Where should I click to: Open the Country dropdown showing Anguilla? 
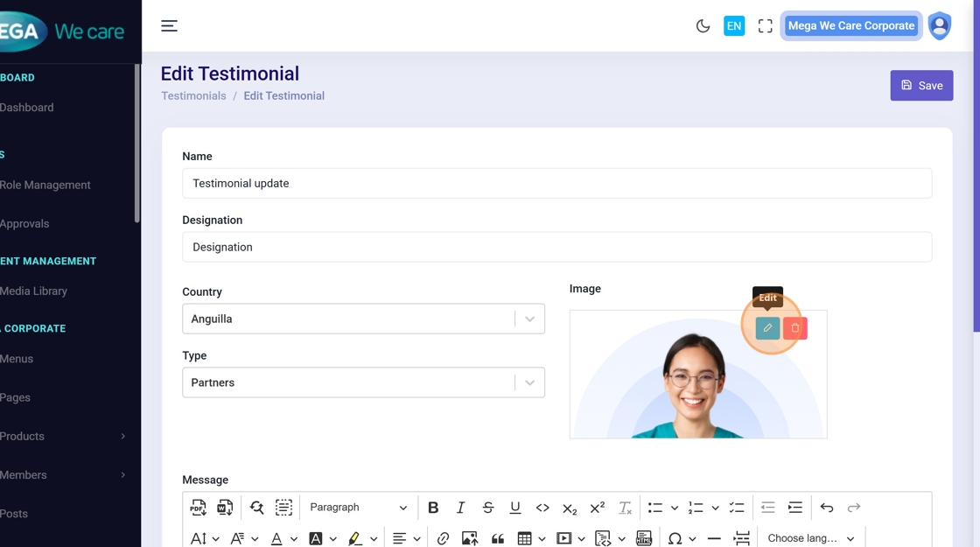[363, 319]
